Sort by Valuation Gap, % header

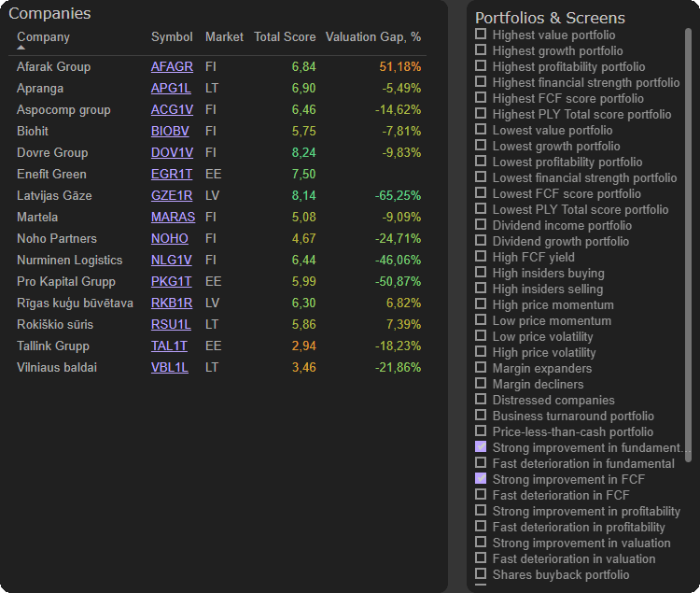[372, 37]
